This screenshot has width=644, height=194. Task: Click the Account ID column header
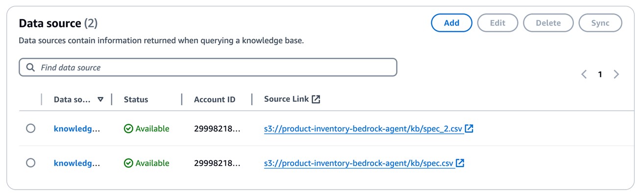tap(215, 99)
